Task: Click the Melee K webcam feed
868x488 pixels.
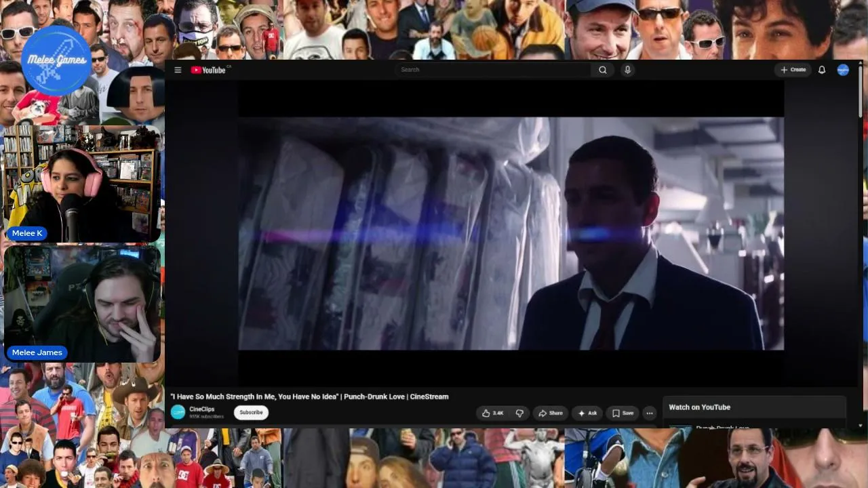Action: coord(82,184)
